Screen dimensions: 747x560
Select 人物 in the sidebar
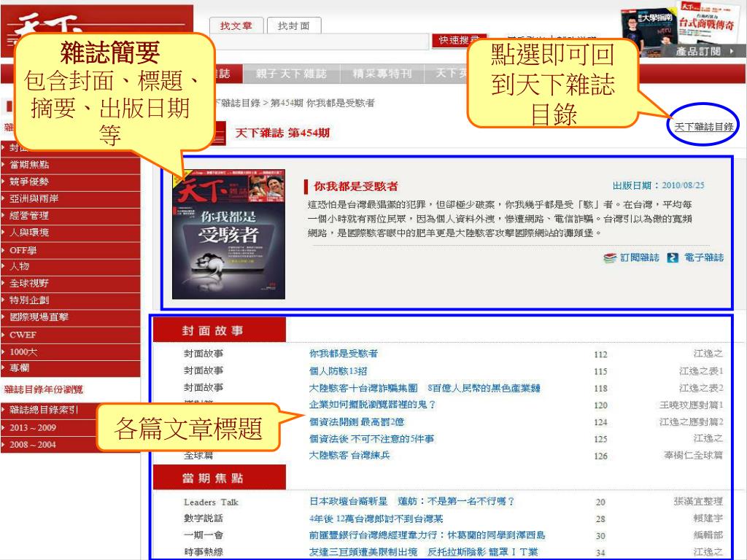point(71,267)
